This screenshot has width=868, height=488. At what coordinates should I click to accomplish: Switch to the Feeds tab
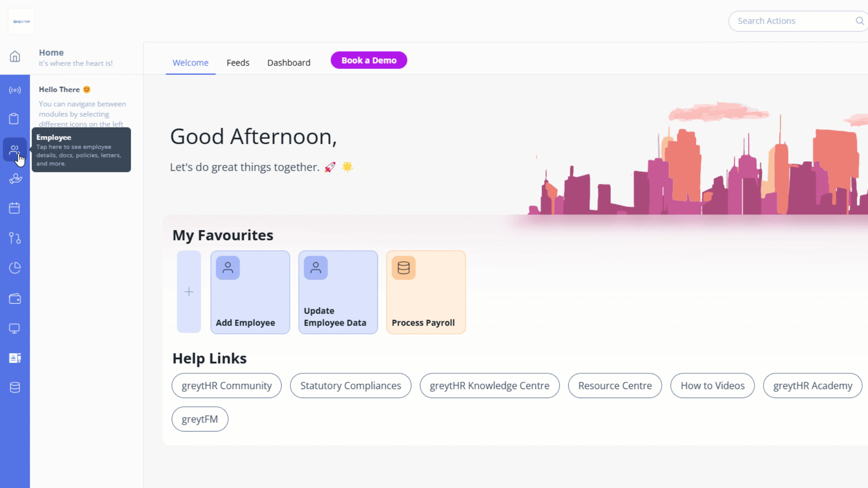(238, 63)
